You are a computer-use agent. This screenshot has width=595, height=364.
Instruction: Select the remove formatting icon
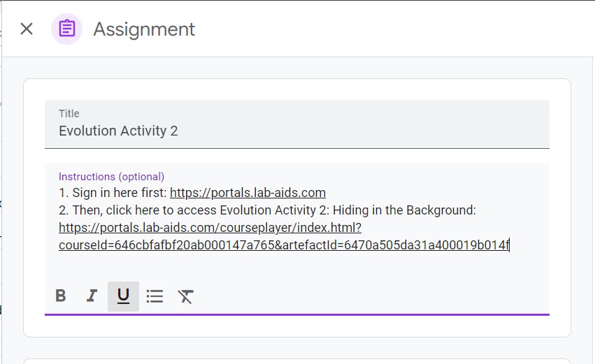185,296
